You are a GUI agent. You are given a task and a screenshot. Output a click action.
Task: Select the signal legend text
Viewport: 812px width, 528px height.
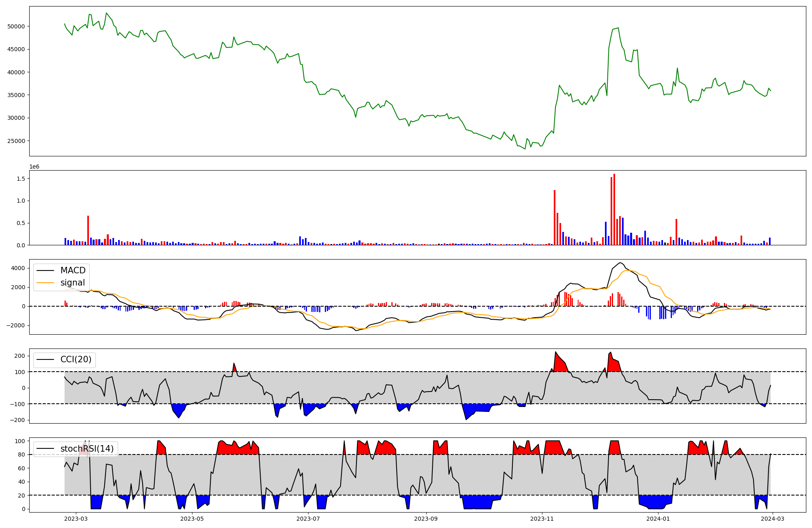73,283
